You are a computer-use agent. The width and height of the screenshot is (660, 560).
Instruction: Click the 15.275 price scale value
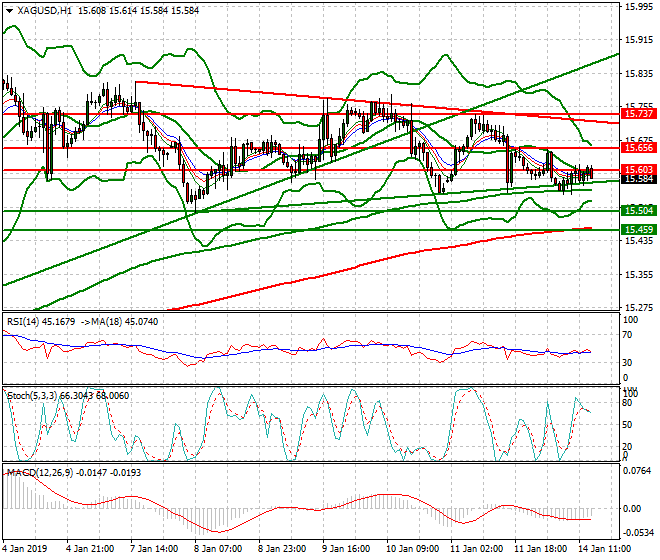point(639,308)
